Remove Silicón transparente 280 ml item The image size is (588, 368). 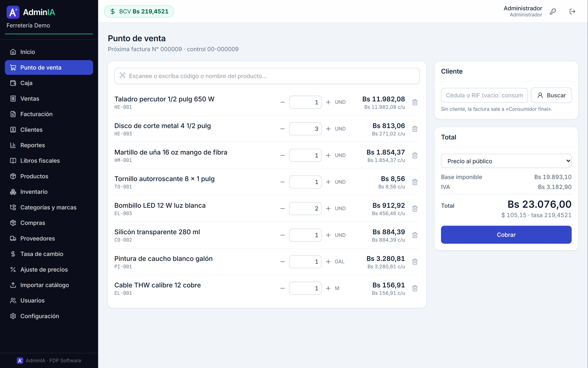415,235
